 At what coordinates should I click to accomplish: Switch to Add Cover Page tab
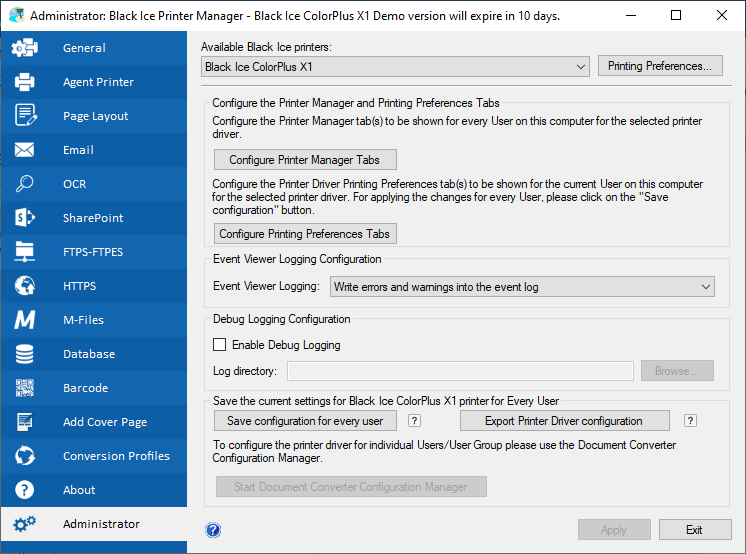[x=94, y=422]
